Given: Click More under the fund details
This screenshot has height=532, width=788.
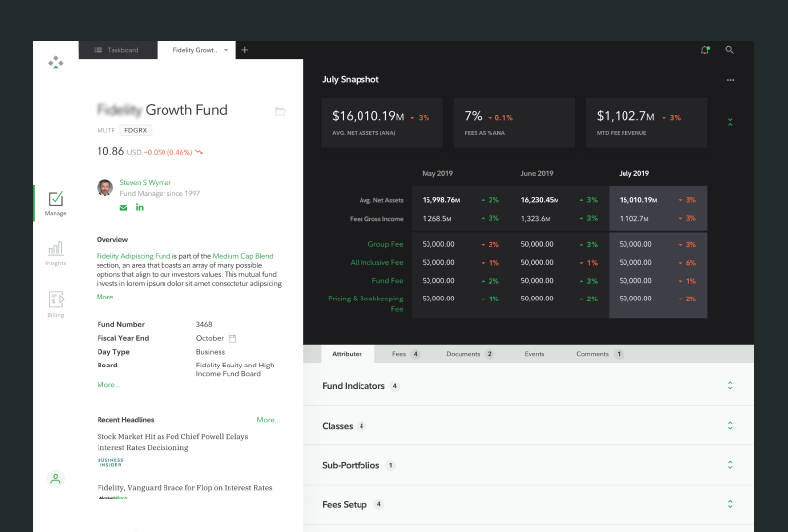Looking at the screenshot, I should click(108, 384).
